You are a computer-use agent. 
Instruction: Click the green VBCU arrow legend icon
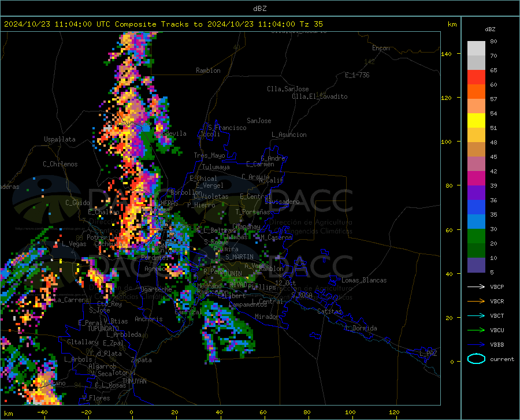point(476,330)
